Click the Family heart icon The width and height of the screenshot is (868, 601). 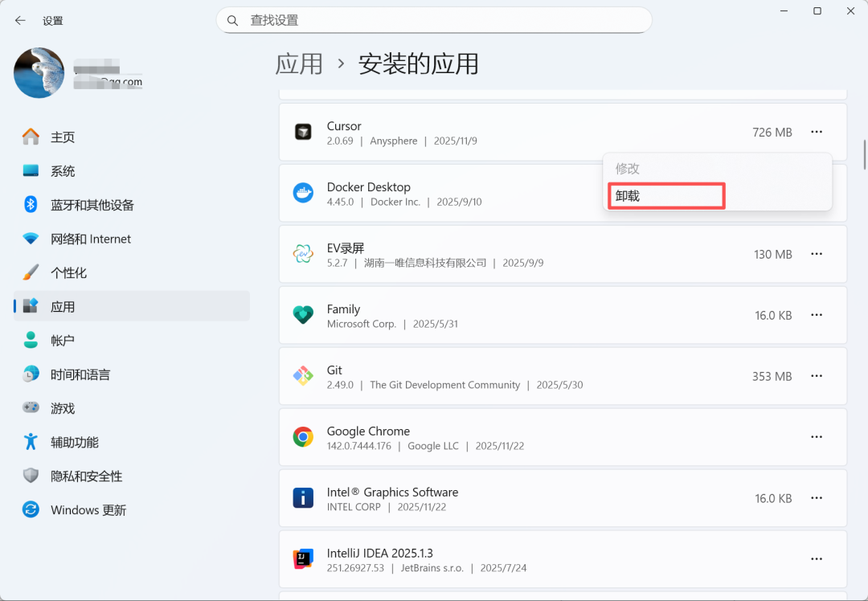(303, 315)
